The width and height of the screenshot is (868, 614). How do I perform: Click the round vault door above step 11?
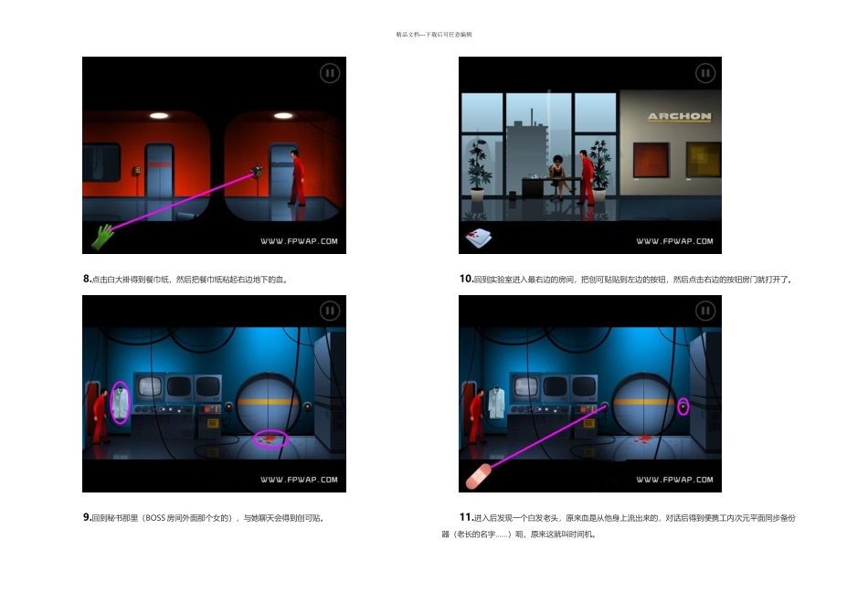click(x=644, y=404)
